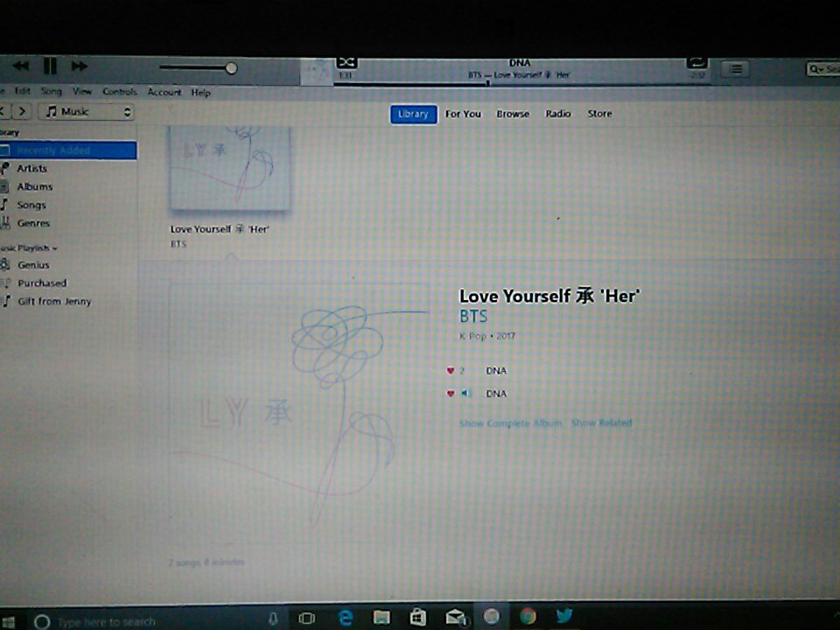Select Artists in the sidebar

32,168
